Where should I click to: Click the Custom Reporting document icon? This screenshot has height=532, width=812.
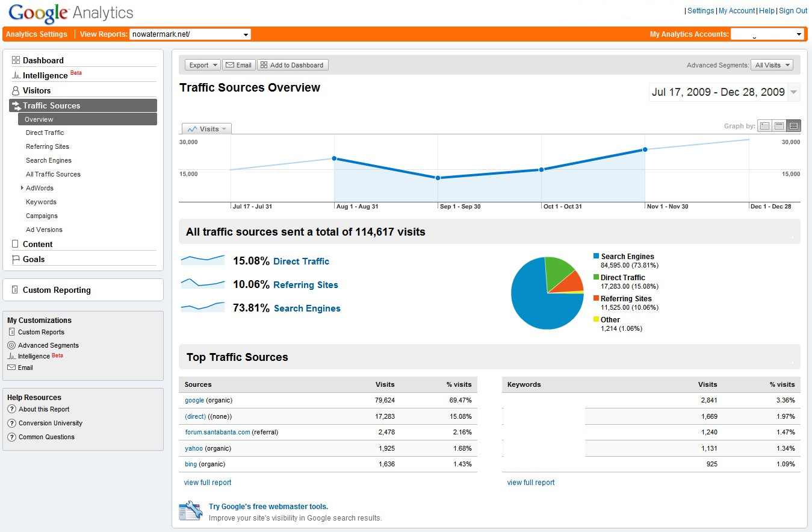pyautogui.click(x=15, y=290)
